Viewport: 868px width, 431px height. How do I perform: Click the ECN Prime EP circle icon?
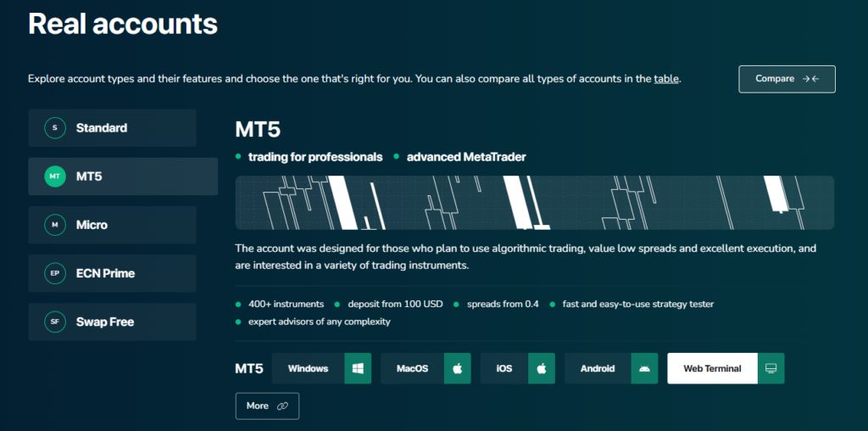(x=55, y=273)
